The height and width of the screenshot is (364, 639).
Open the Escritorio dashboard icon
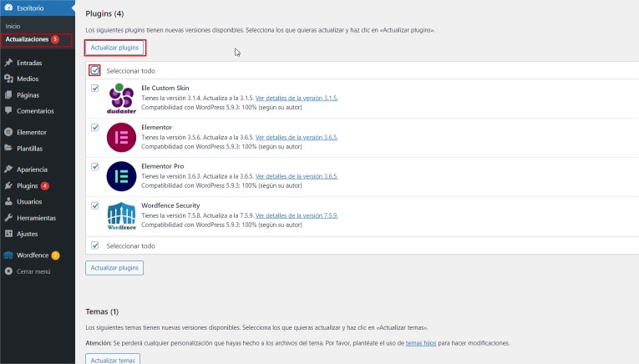[8, 8]
